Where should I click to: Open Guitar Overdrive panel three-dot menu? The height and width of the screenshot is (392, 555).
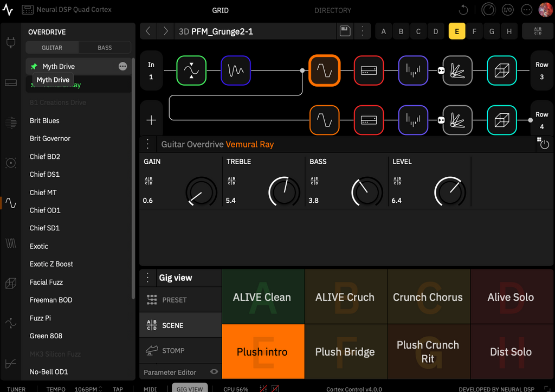[x=147, y=144]
